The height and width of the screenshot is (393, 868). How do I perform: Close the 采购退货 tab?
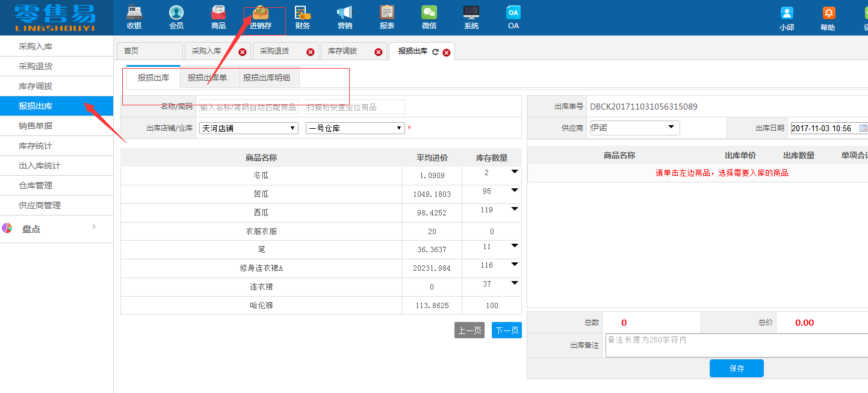point(311,51)
